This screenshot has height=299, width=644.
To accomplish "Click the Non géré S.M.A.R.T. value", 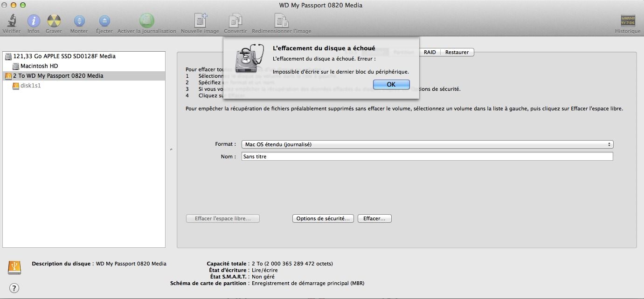I will coord(263,277).
